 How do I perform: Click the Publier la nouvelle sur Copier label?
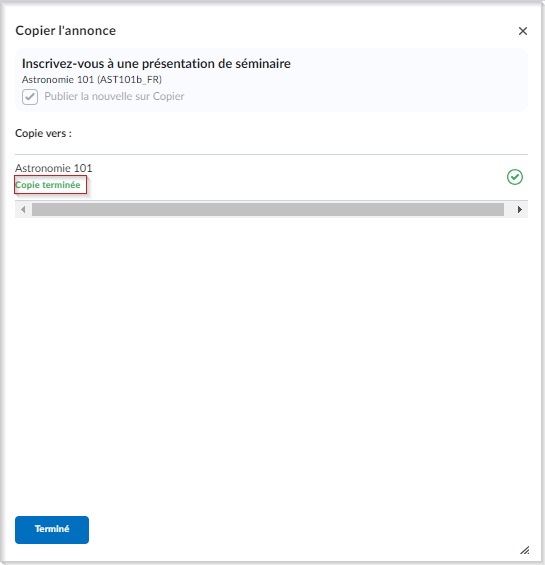tap(114, 96)
